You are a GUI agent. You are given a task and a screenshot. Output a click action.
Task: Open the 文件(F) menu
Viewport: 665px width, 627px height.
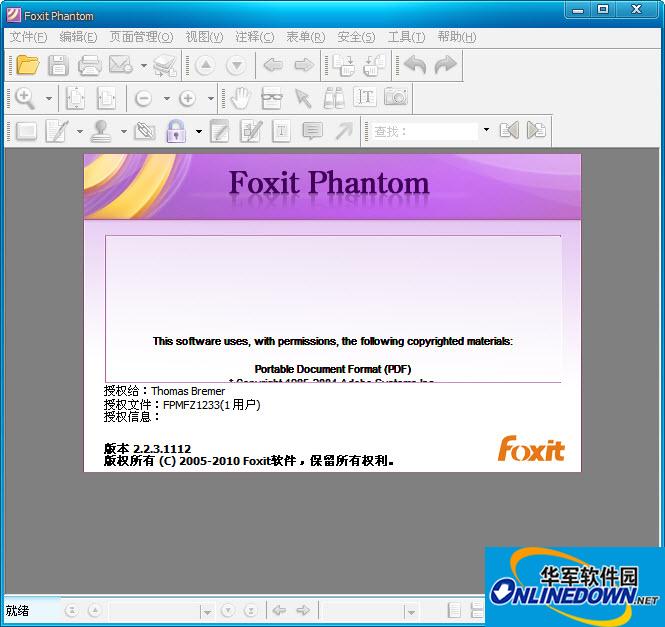click(28, 37)
